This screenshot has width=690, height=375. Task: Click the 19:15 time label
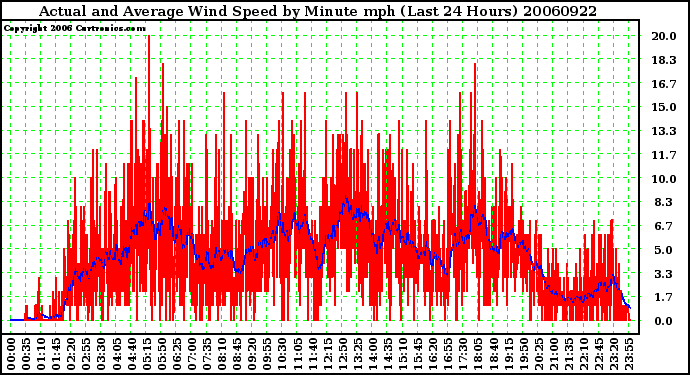click(x=508, y=354)
